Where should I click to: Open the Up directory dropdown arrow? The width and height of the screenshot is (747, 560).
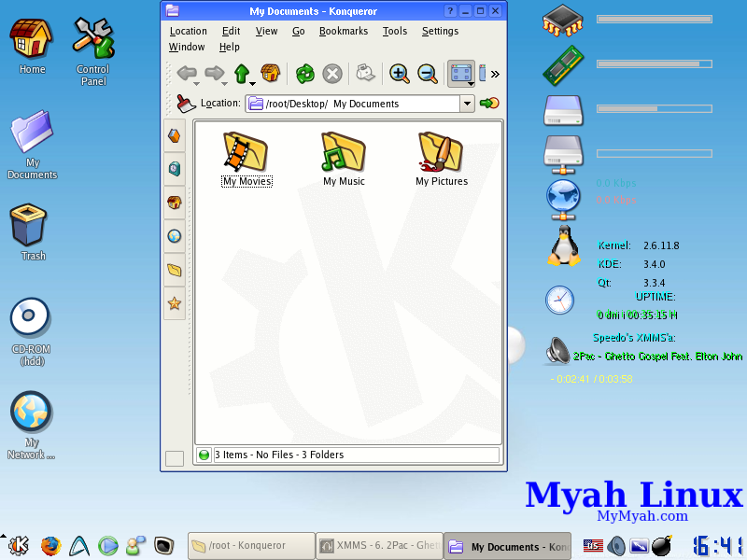(x=252, y=84)
